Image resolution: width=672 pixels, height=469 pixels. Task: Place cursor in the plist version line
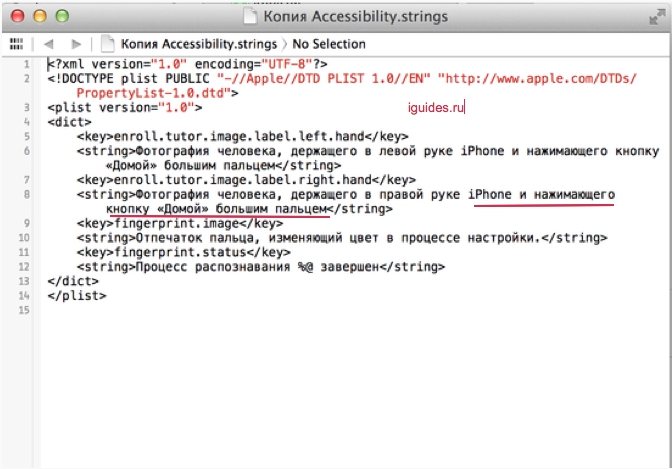pos(125,107)
